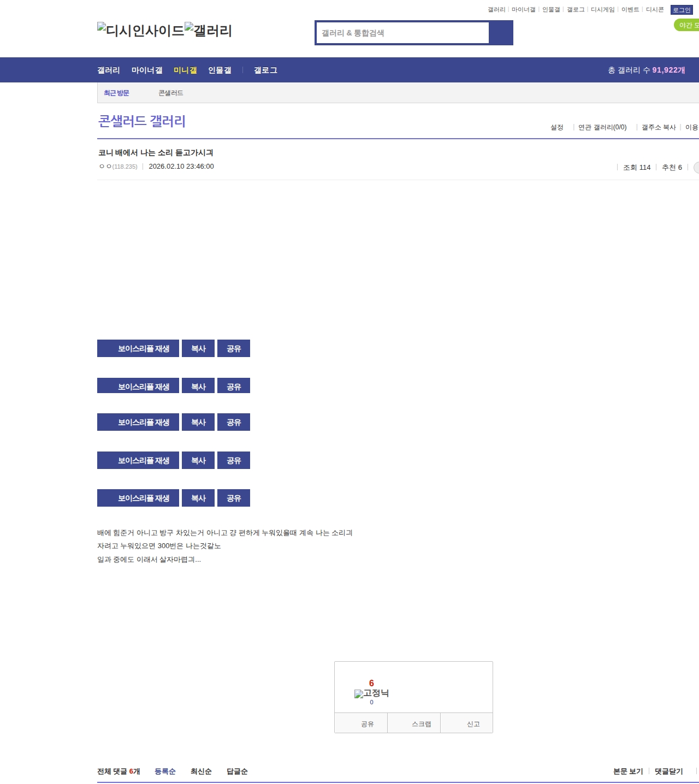
Task: Click the 로그인 button
Action: pos(682,10)
